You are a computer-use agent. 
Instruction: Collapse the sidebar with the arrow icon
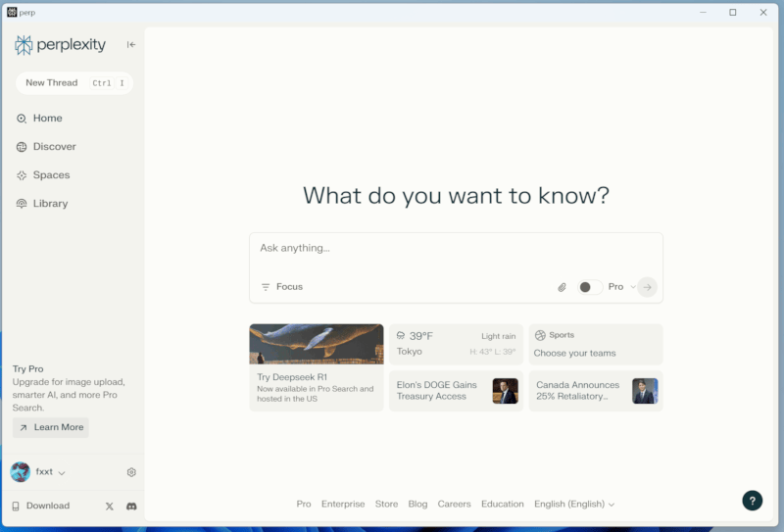tap(131, 45)
